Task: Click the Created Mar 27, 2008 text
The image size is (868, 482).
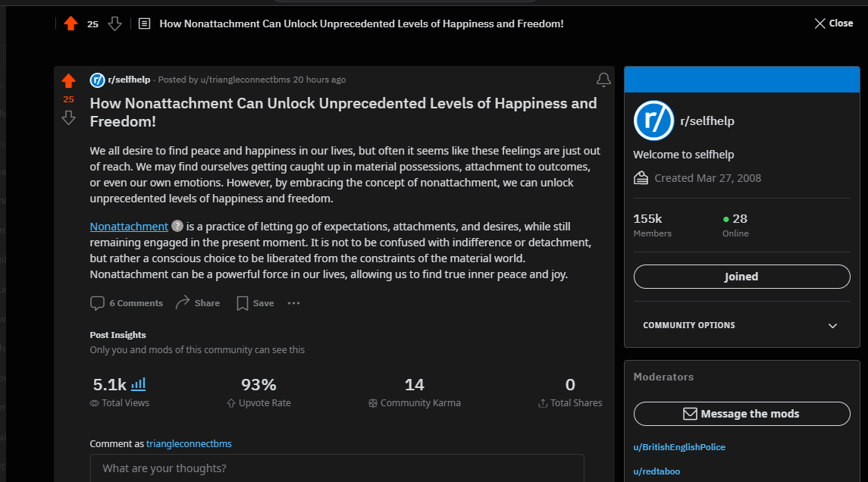Action: [x=707, y=178]
